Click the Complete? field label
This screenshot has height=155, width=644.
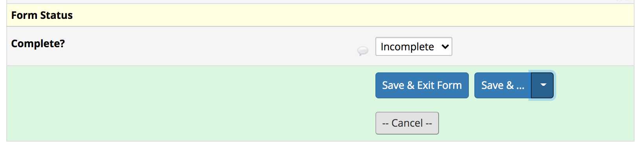(38, 43)
